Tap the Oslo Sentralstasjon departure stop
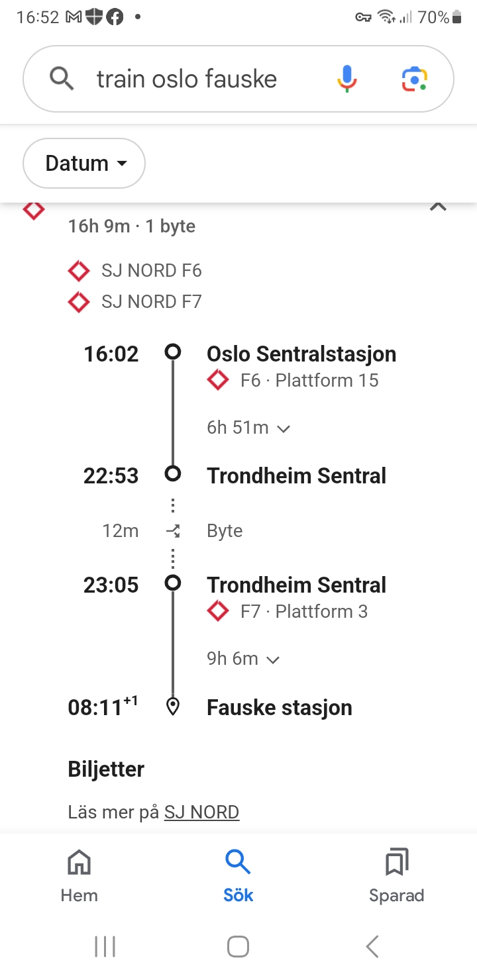This screenshot has height=980, width=477. [301, 354]
